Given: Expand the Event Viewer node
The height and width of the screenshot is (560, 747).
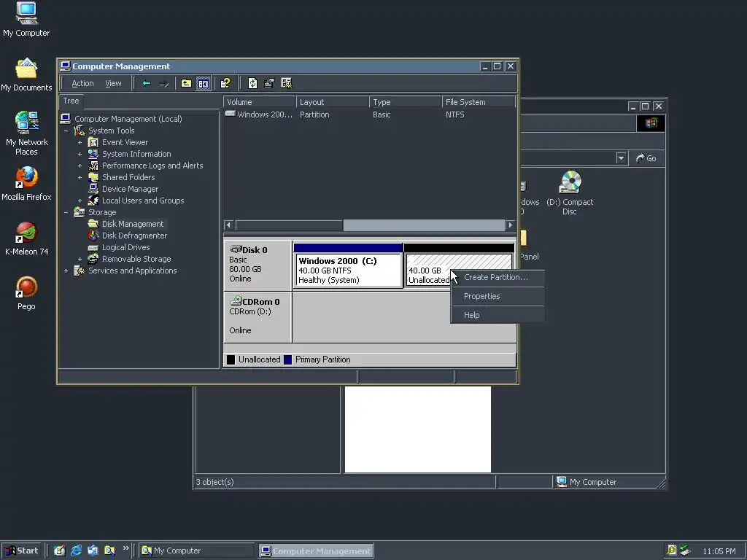Looking at the screenshot, I should tap(80, 142).
